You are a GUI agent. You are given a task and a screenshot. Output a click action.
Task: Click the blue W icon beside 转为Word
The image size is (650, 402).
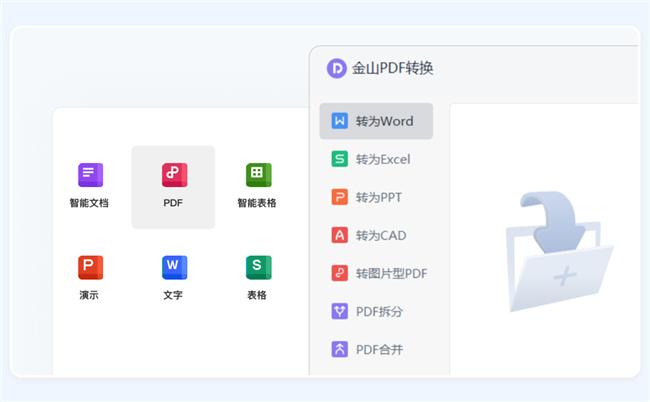click(x=340, y=121)
